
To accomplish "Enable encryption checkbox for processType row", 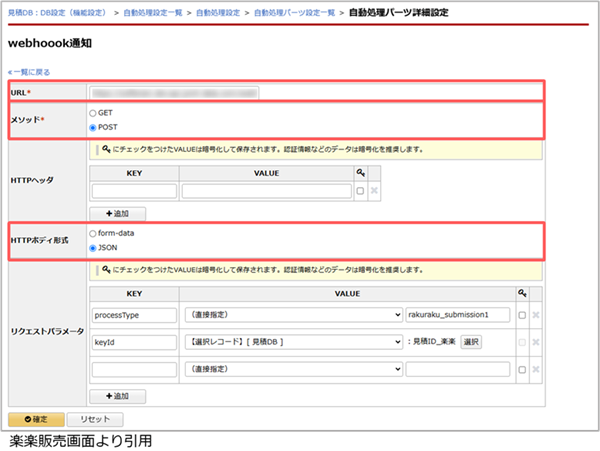I will pyautogui.click(x=522, y=315).
